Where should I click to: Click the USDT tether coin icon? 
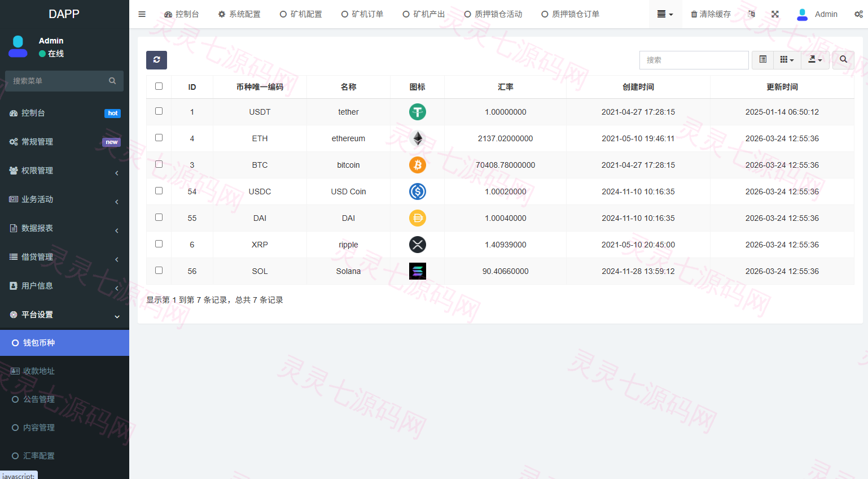point(418,112)
